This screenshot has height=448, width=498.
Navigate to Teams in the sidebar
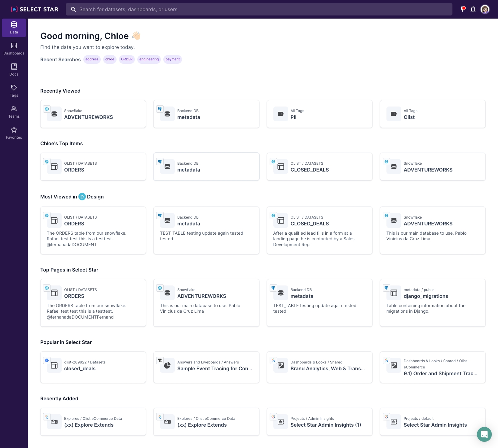[x=14, y=112]
